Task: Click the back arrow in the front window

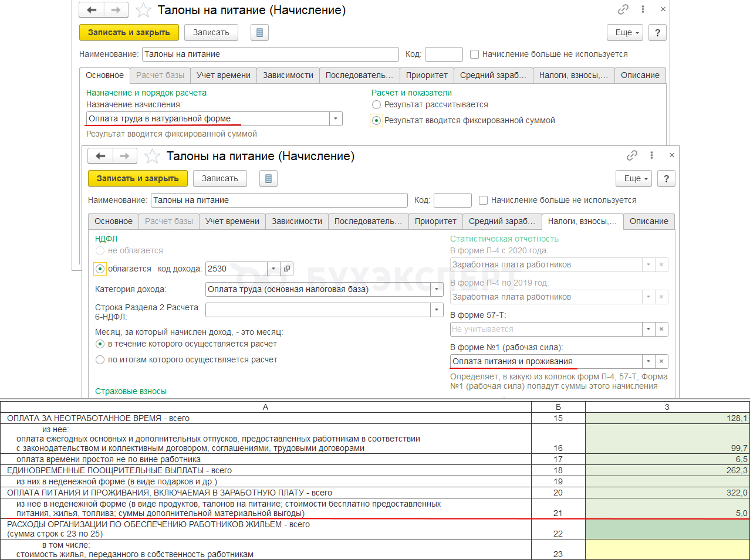Action: point(100,156)
